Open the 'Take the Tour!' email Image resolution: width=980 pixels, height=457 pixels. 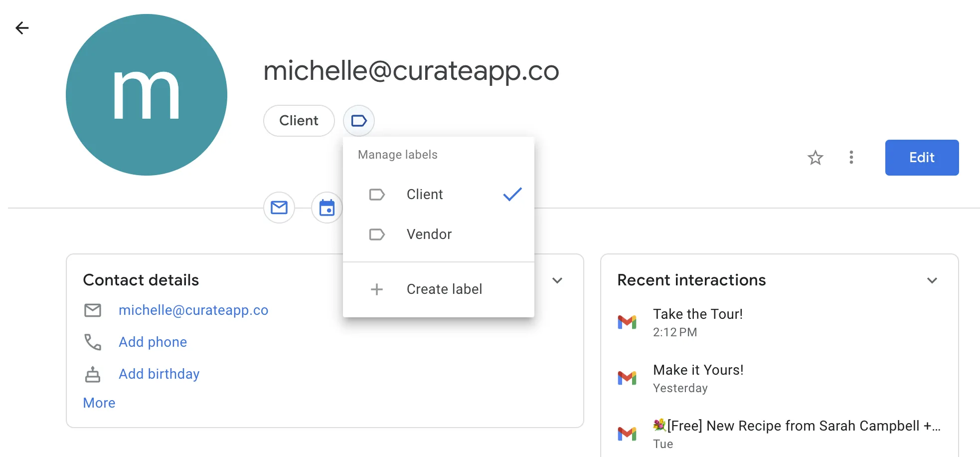[697, 314]
